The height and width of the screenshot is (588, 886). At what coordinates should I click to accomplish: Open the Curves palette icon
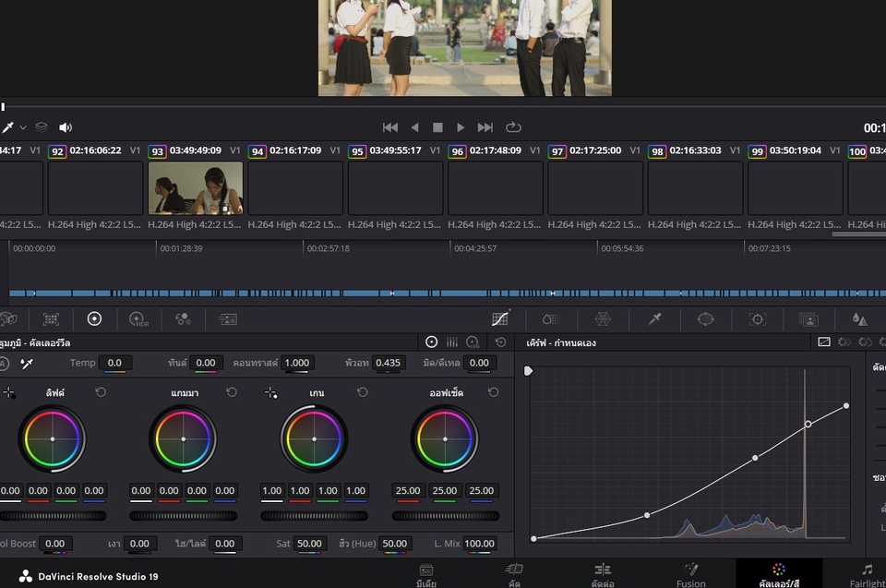pos(499,319)
